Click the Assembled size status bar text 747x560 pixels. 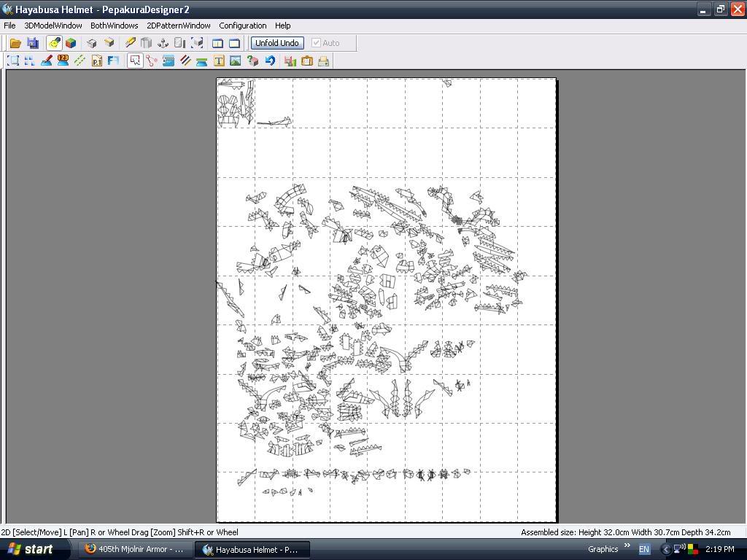pyautogui.click(x=625, y=532)
